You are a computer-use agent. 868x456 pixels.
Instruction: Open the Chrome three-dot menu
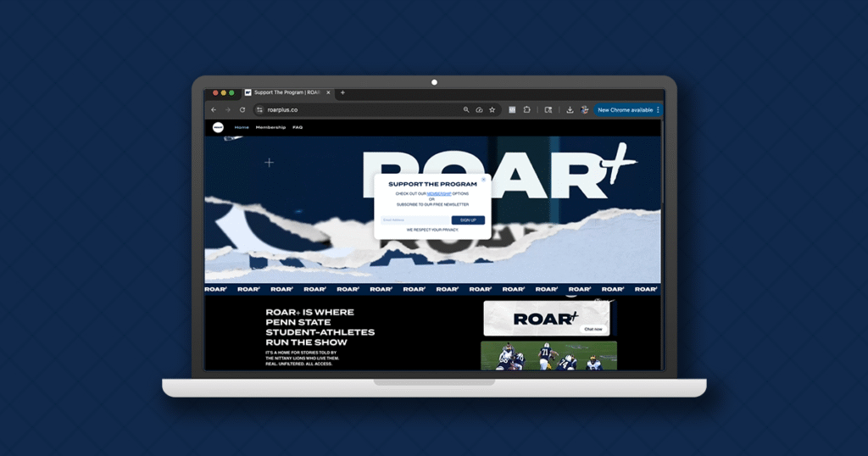click(x=658, y=109)
